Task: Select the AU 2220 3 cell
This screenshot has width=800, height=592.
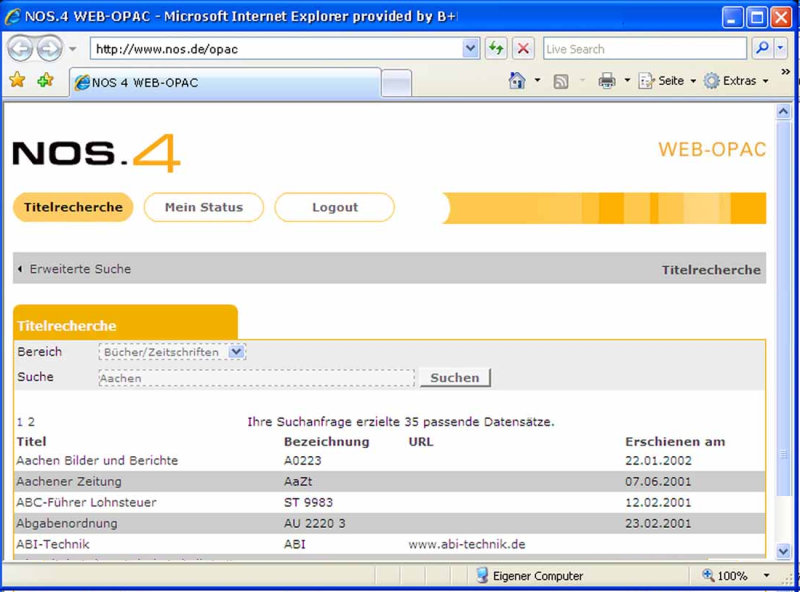Action: pyautogui.click(x=314, y=523)
